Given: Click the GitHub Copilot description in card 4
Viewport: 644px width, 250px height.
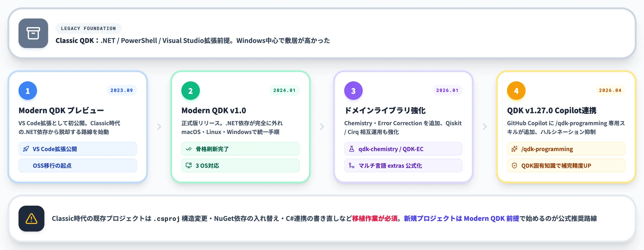Looking at the screenshot, I should [566, 127].
